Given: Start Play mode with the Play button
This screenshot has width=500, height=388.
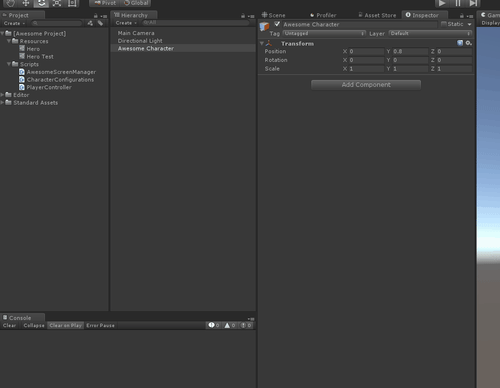Looking at the screenshot, I should (x=442, y=3).
